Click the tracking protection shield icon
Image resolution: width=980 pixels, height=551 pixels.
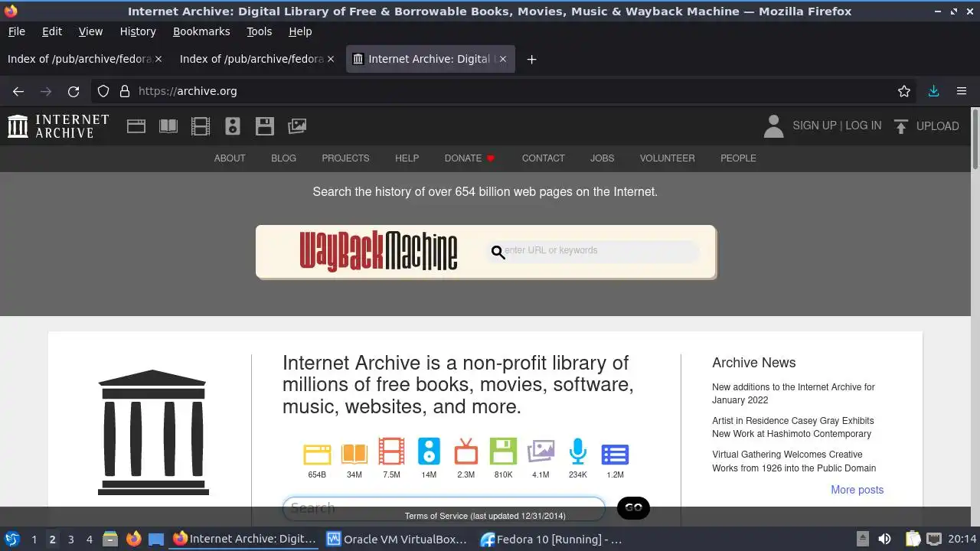(103, 91)
